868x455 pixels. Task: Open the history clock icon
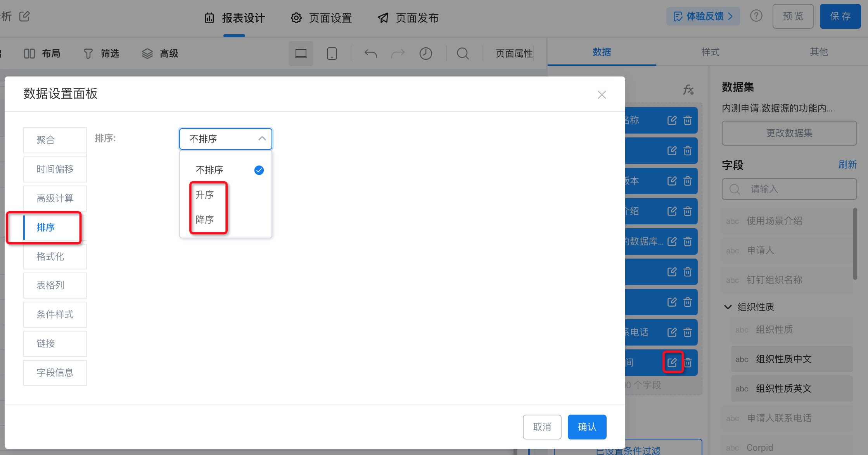[426, 53]
